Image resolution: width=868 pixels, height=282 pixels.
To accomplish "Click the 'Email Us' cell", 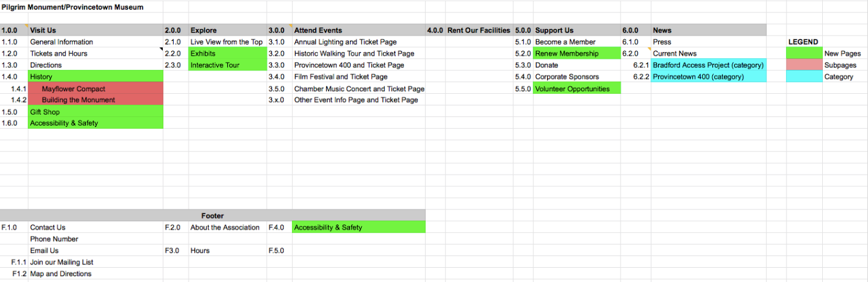I will click(x=96, y=251).
